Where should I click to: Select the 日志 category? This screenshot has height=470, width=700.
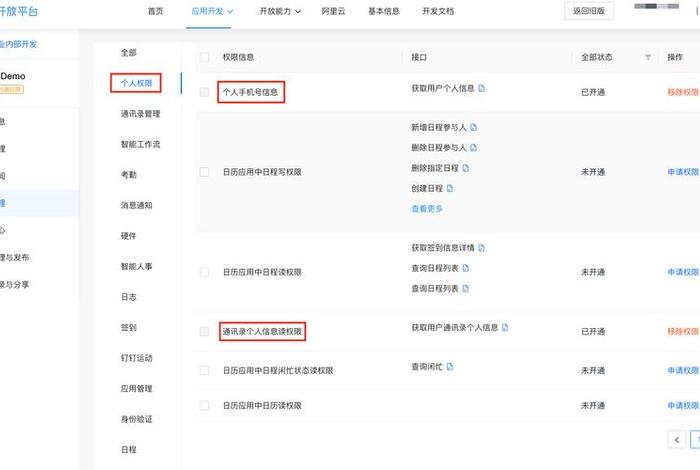coord(129,297)
